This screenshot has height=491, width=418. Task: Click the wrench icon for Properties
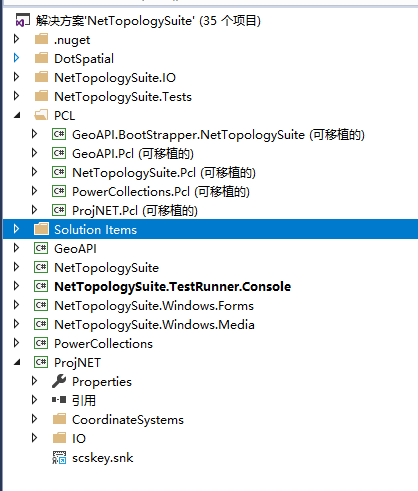(59, 381)
